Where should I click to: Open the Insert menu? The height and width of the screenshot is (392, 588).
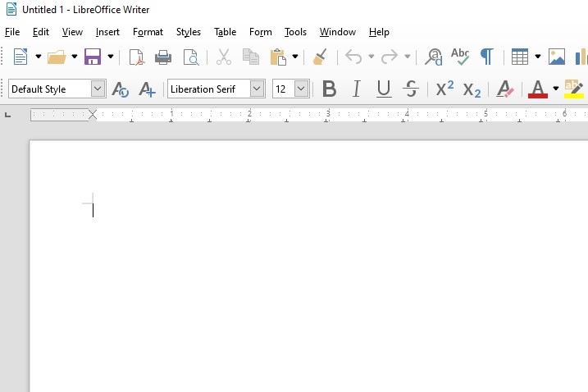[107, 32]
